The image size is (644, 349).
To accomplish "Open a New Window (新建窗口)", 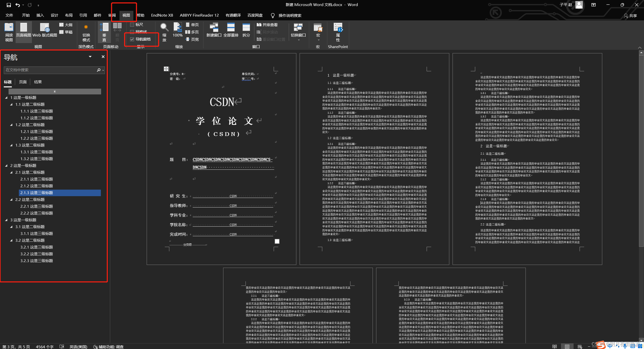I will tap(214, 30).
